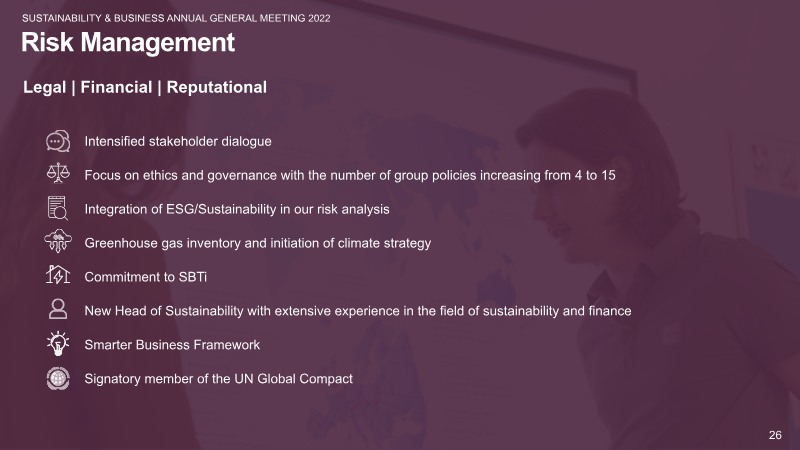Click the greenhouse gas cloud icon

click(58, 241)
